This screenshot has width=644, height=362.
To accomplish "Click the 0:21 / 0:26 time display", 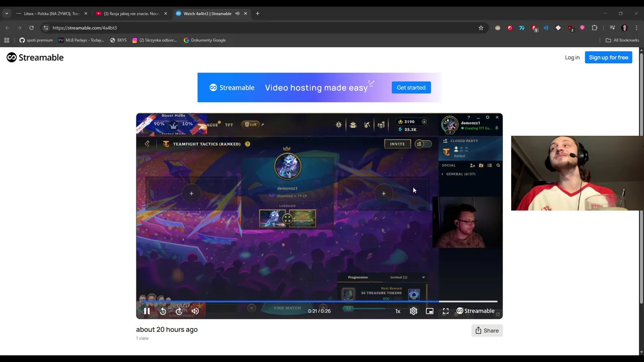I will [319, 311].
